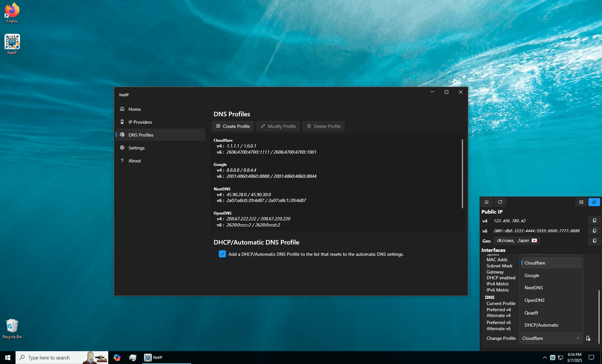Uncheck the DHCP/Automatic DNS Profile checkbox
The image size is (602, 364).
click(x=222, y=254)
